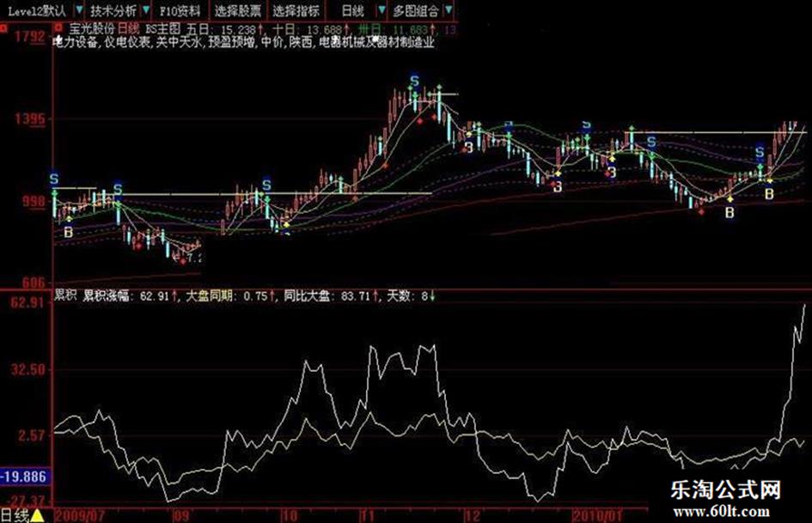Image resolution: width=812 pixels, height=523 pixels.
Task: Click the leftmost S sell marker
Action: tap(54, 179)
